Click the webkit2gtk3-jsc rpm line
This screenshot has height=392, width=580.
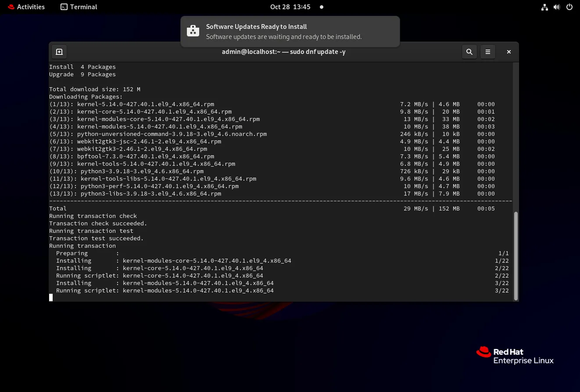[x=272, y=141]
